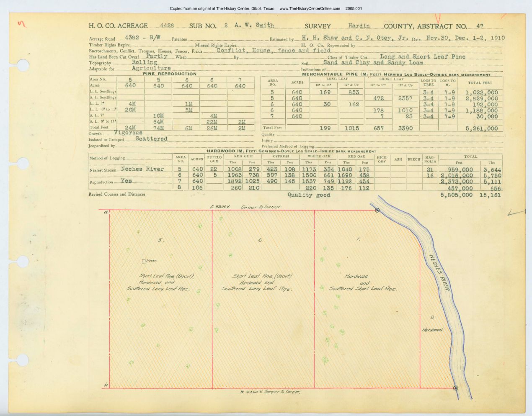Image resolution: width=532 pixels, height=416 pixels.
Task: Click 'Conflict, House, fence and field' entry
Action: [x=274, y=50]
